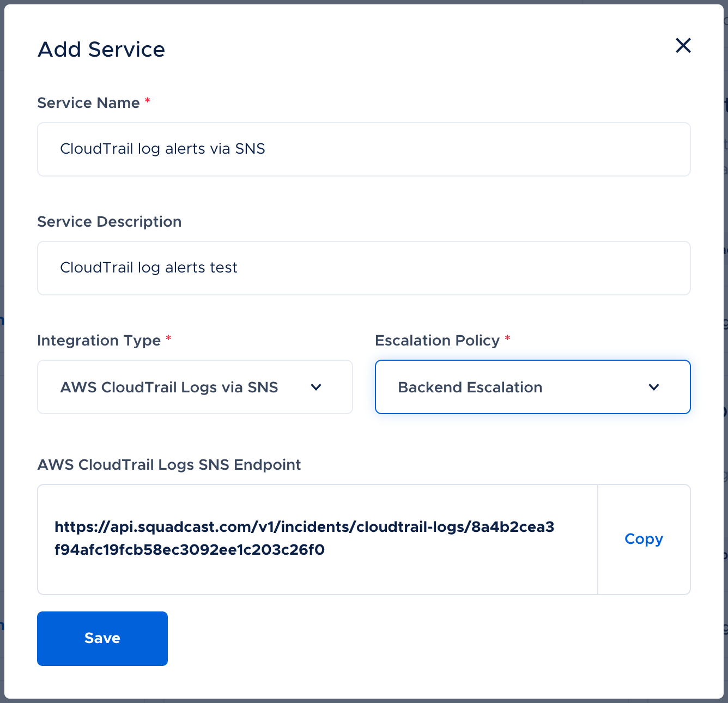Click the Service Description input field
The image size is (728, 703).
pos(364,268)
